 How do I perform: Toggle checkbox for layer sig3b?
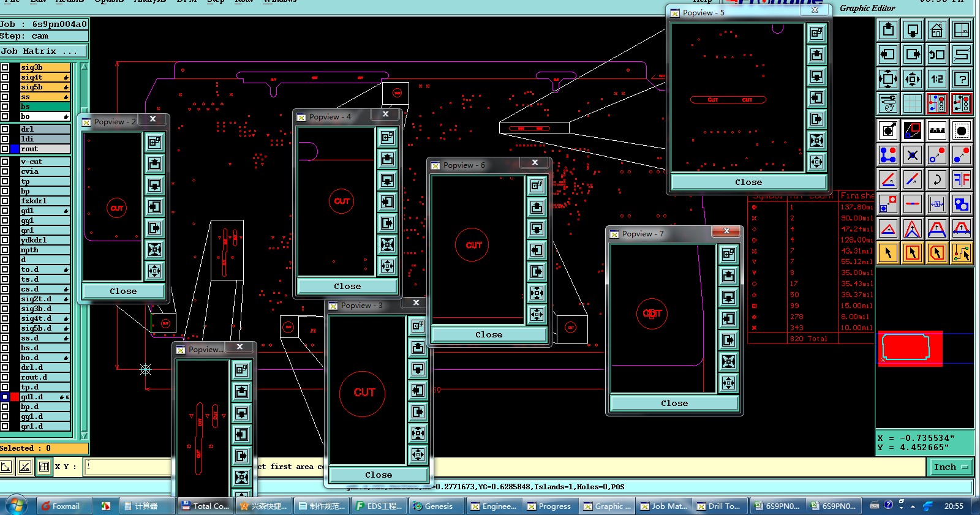coord(5,67)
